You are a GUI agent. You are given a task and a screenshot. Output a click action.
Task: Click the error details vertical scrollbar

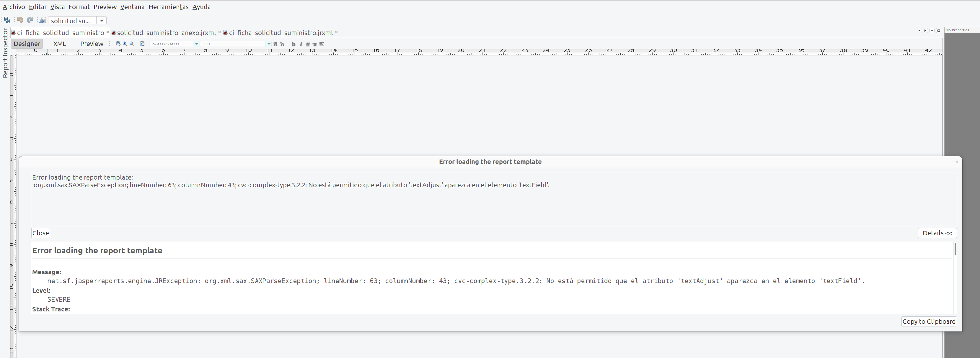(955, 249)
